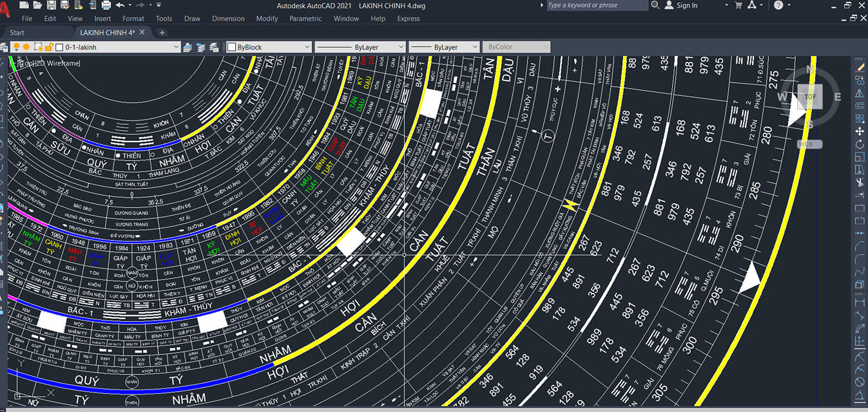
Task: Select the Erase tool in the right toolbar
Action: tap(860, 66)
